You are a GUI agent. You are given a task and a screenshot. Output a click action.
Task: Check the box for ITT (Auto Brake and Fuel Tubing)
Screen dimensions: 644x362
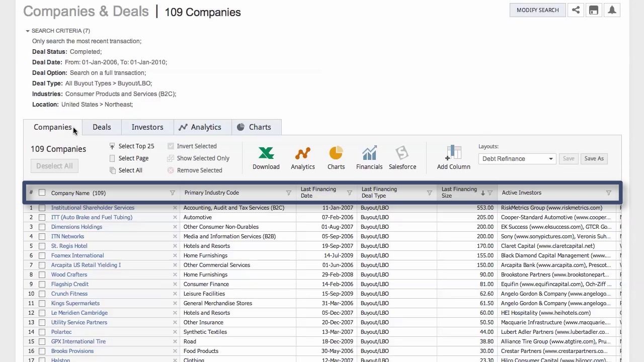coord(42,217)
